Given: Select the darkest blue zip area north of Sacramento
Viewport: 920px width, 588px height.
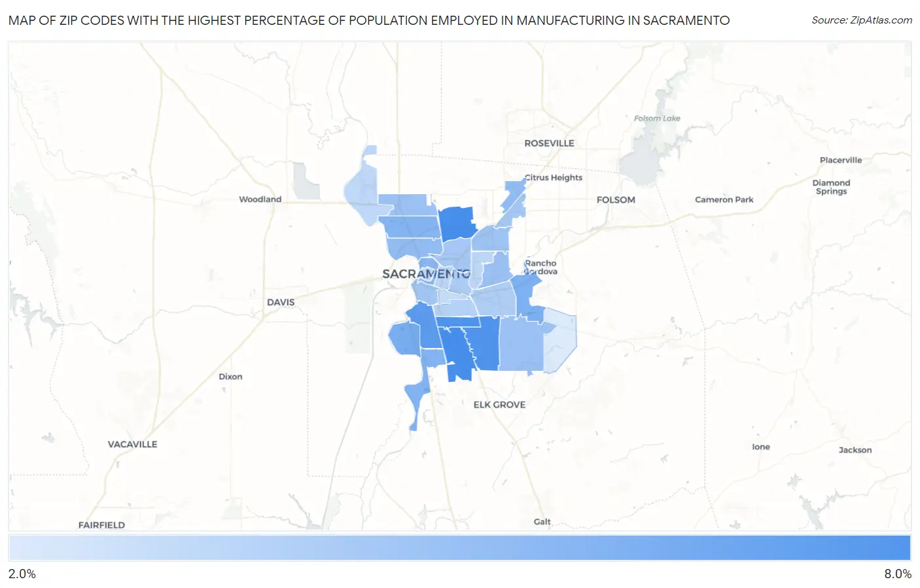Looking at the screenshot, I should pyautogui.click(x=457, y=223).
